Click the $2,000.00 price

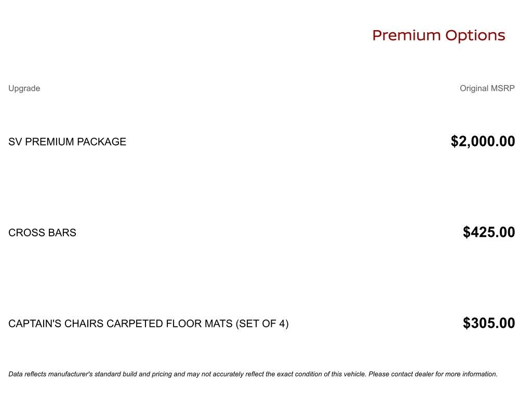[x=483, y=141]
